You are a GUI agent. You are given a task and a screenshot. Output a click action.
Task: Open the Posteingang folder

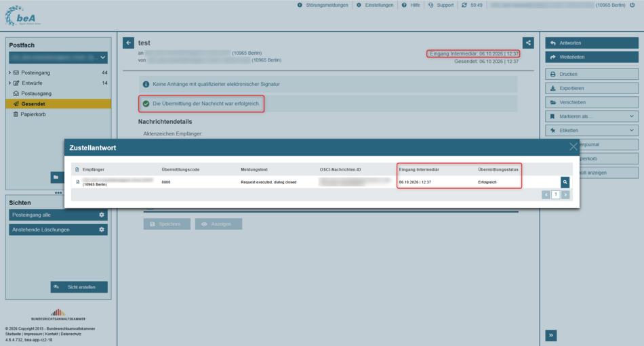coord(35,72)
